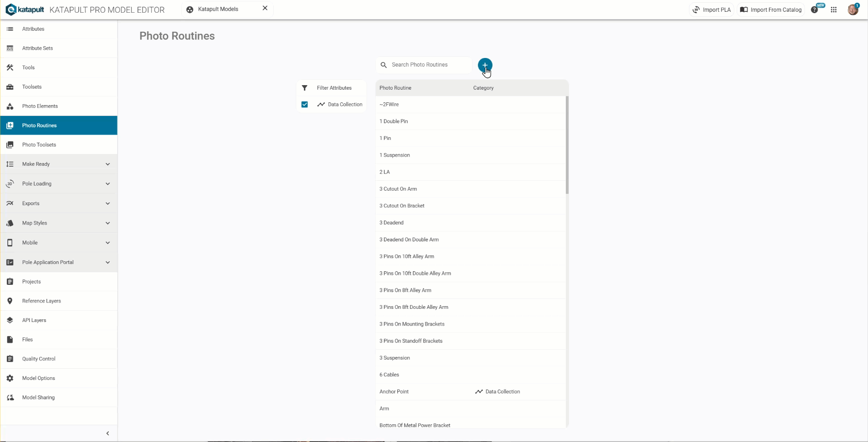Click the Projects clipboard icon

10,282
